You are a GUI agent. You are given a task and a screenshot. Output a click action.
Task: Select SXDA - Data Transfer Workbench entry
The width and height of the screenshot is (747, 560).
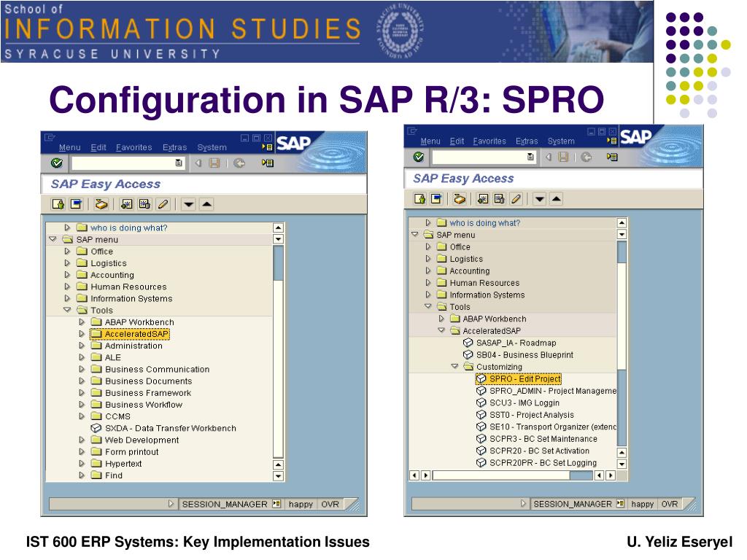163,428
